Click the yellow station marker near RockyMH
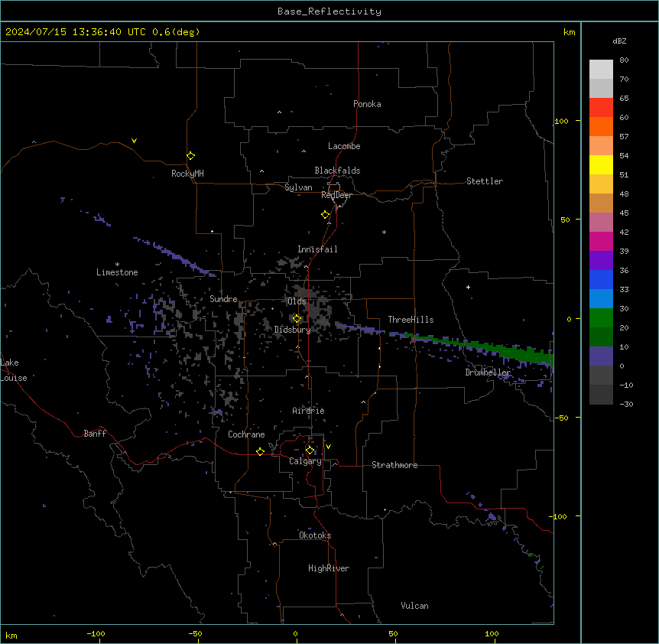The height and width of the screenshot is (644, 659). click(191, 156)
